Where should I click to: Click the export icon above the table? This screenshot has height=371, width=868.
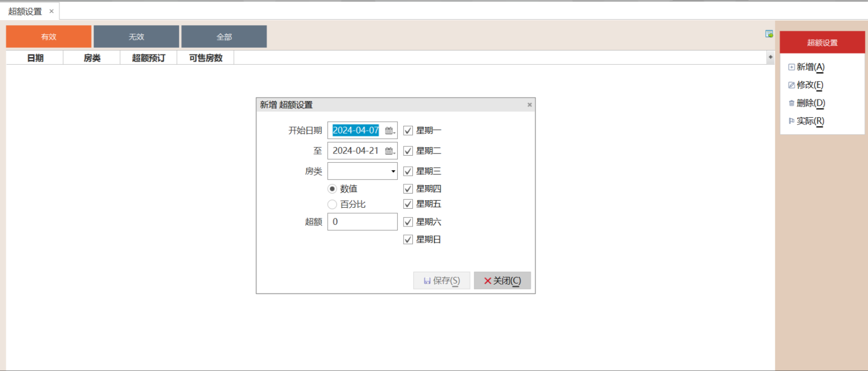pyautogui.click(x=769, y=34)
